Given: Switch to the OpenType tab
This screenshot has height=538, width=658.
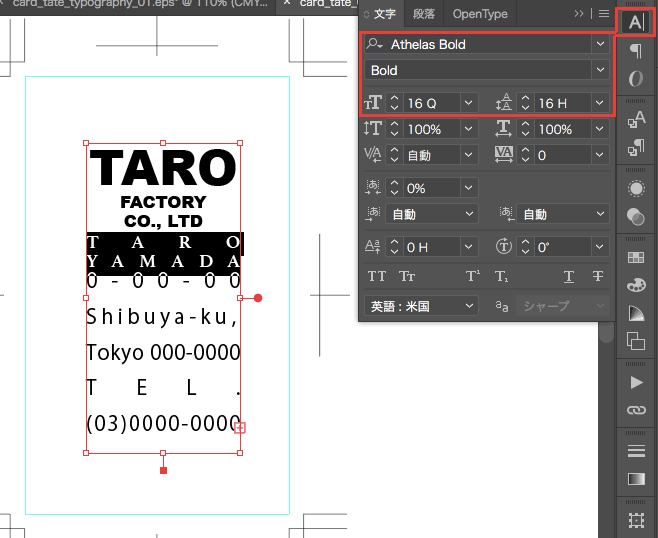Looking at the screenshot, I should point(480,14).
